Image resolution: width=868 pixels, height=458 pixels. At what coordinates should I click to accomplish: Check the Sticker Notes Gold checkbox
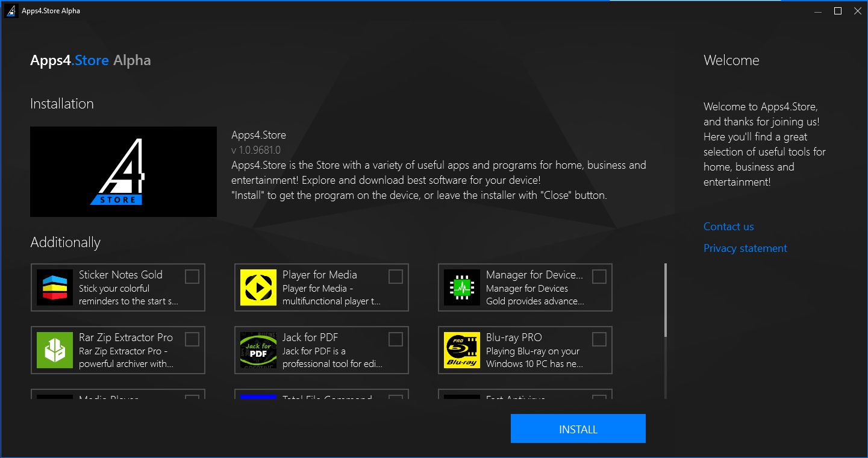[x=192, y=277]
